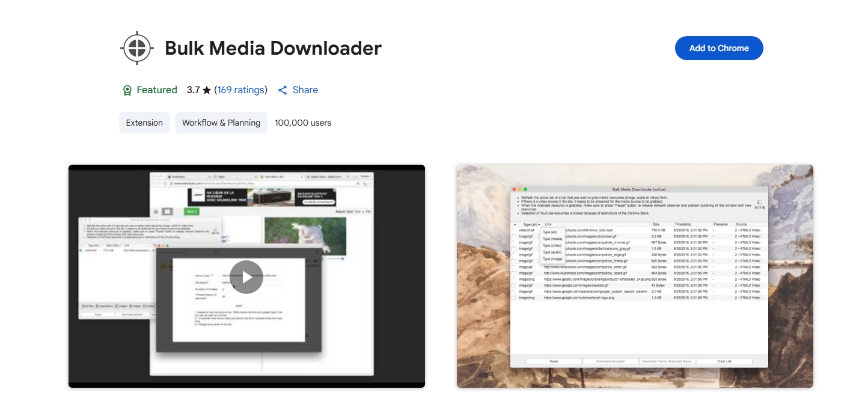The width and height of the screenshot is (868, 413).
Task: Click the green Featured badge
Action: [150, 90]
